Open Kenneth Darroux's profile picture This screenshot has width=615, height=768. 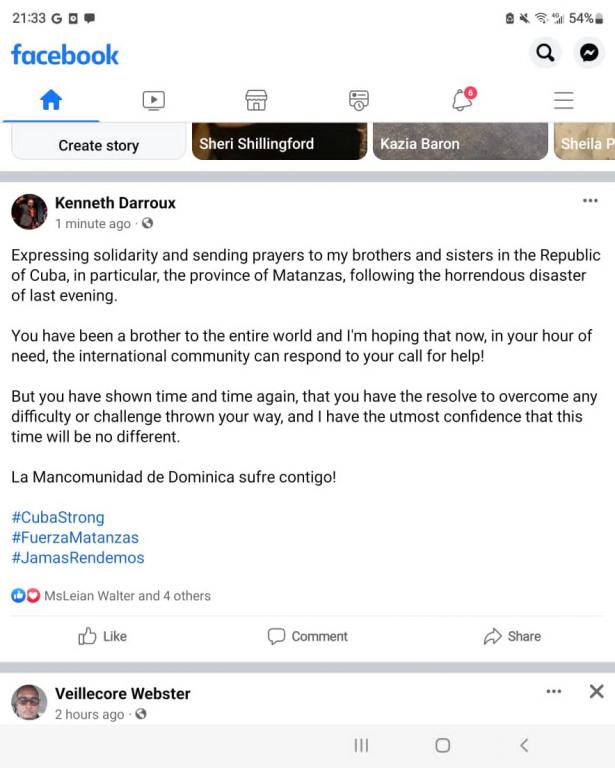tap(29, 212)
